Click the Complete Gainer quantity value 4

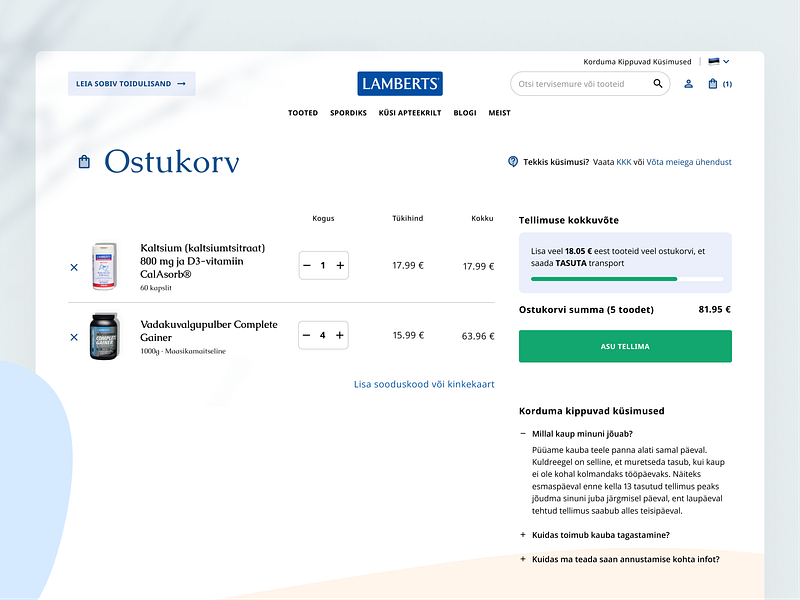pos(322,335)
